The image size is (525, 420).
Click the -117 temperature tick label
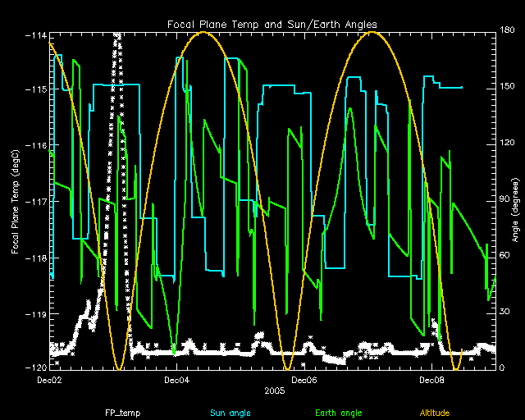(36, 201)
